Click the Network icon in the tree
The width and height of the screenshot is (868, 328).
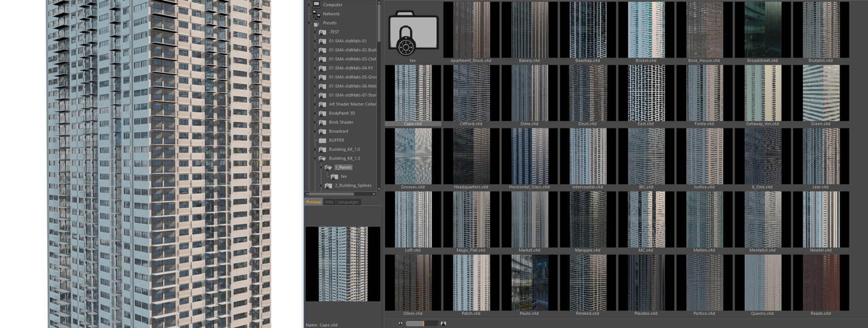pos(316,14)
